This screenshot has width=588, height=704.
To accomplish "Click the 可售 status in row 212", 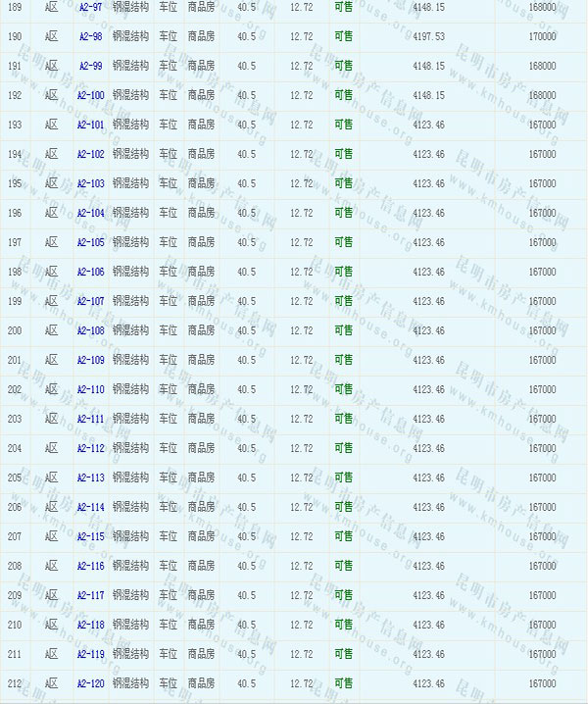I will click(x=343, y=683).
